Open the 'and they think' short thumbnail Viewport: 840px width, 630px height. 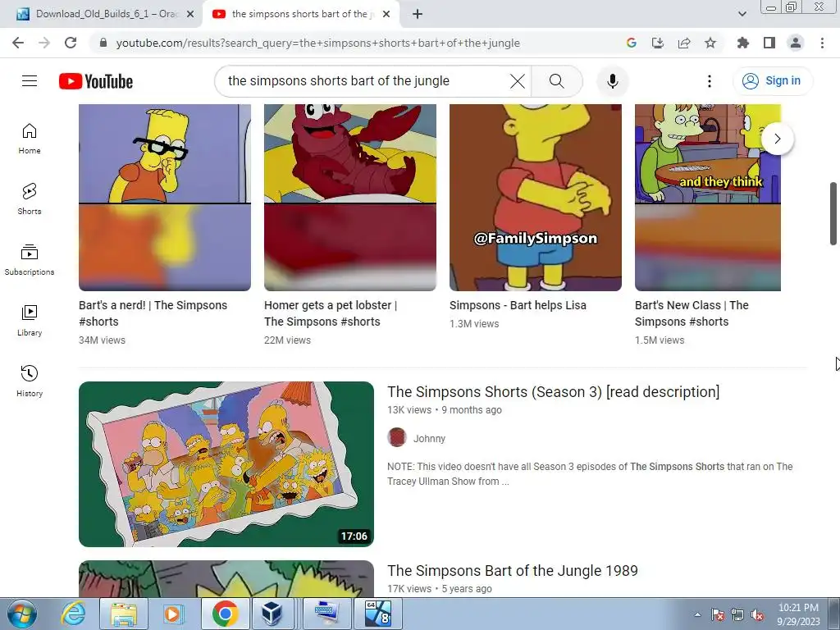click(708, 198)
